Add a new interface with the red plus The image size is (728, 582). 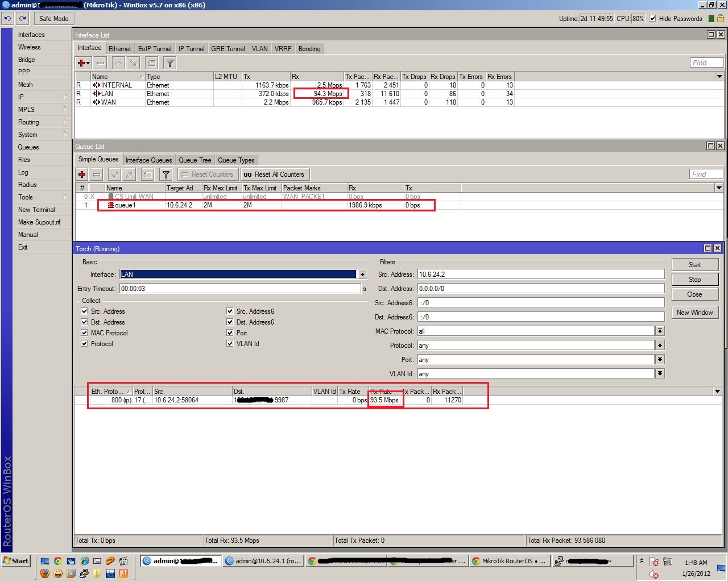pos(84,63)
